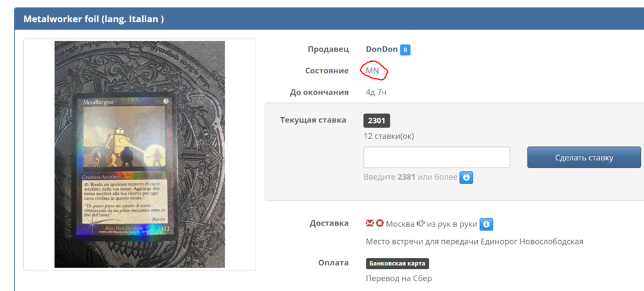Click the red cross delivery icon
The width and height of the screenshot is (644, 291).
[x=380, y=223]
